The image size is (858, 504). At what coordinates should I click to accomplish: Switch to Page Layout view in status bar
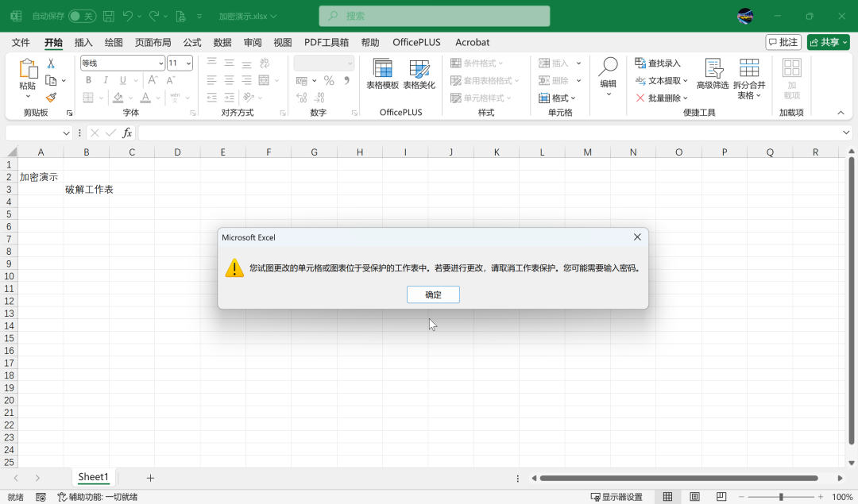click(x=695, y=497)
